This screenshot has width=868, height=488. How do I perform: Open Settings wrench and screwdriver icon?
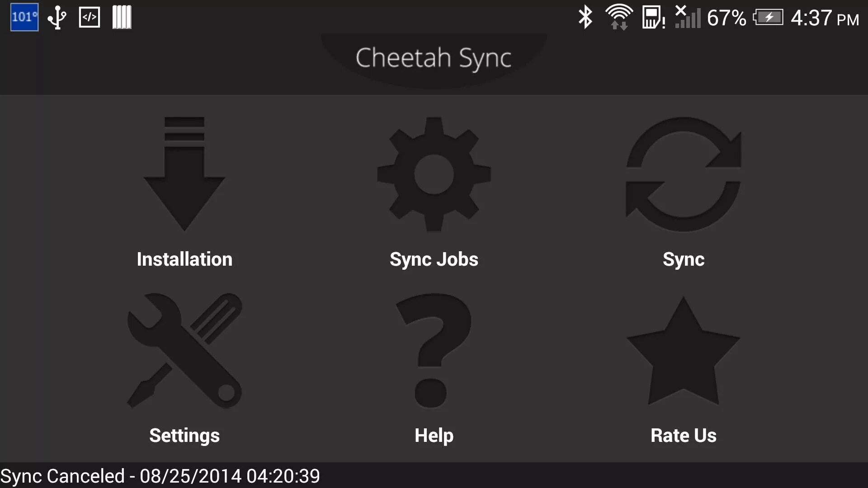(184, 351)
